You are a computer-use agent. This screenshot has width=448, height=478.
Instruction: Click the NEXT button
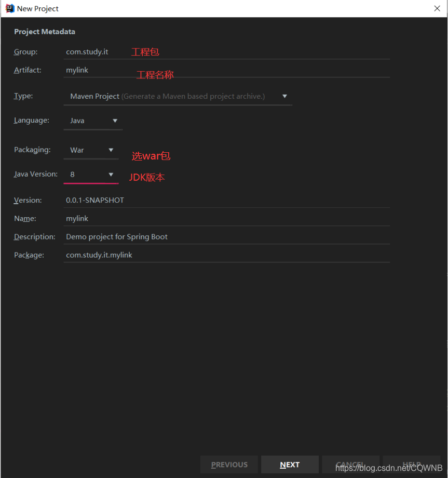point(290,464)
